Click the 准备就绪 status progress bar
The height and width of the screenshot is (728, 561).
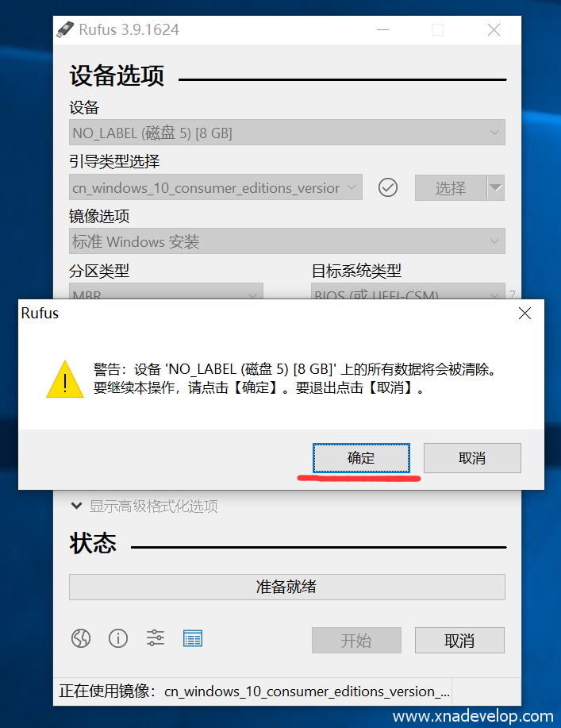286,587
